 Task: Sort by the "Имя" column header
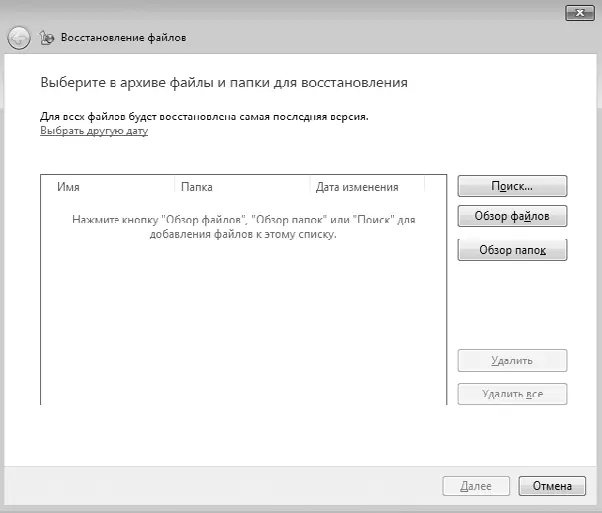108,187
